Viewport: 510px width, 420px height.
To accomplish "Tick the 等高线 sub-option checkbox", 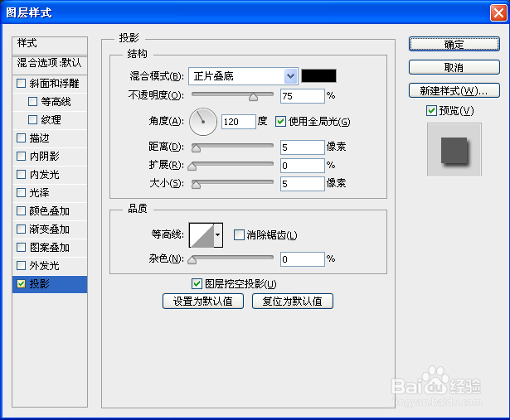I will (33, 102).
